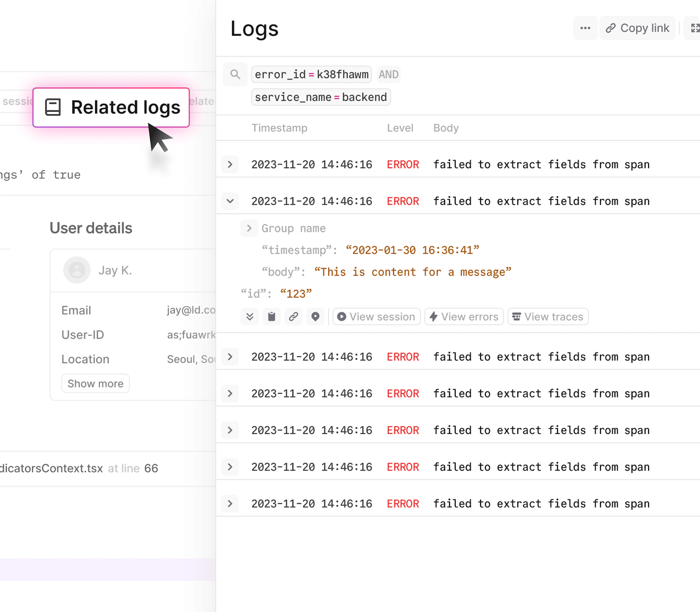Click Show more in User details
This screenshot has width=700, height=612.
(95, 384)
